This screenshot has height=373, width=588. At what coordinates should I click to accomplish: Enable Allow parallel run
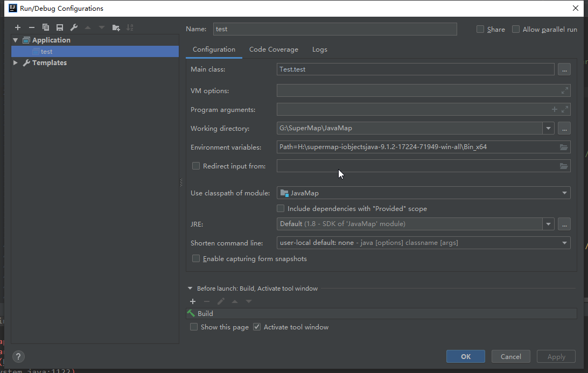pos(516,29)
